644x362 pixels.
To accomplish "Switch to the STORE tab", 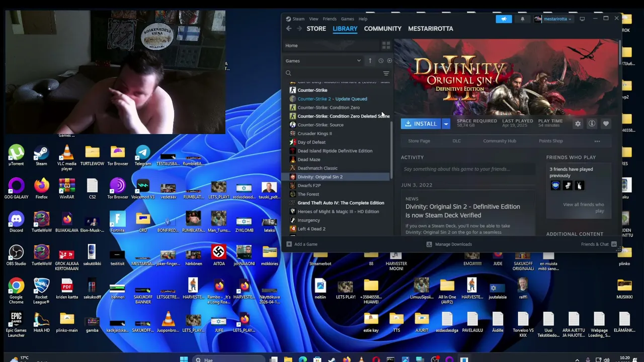I will (316, 29).
